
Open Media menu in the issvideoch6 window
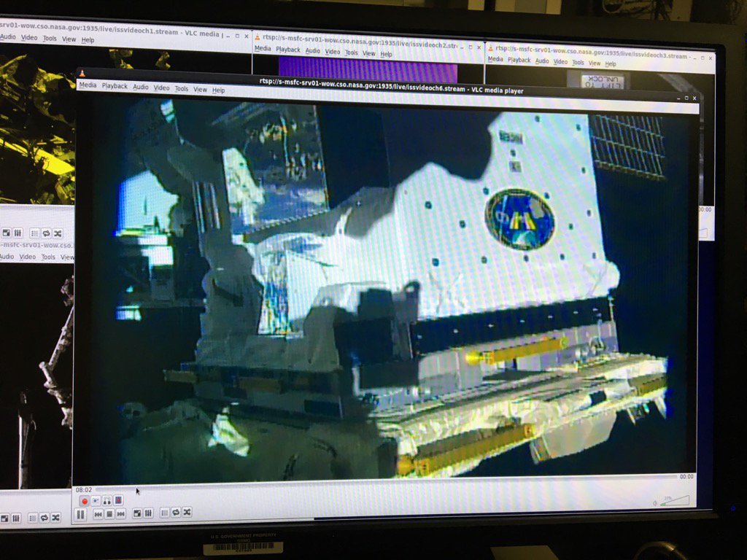[x=88, y=85]
